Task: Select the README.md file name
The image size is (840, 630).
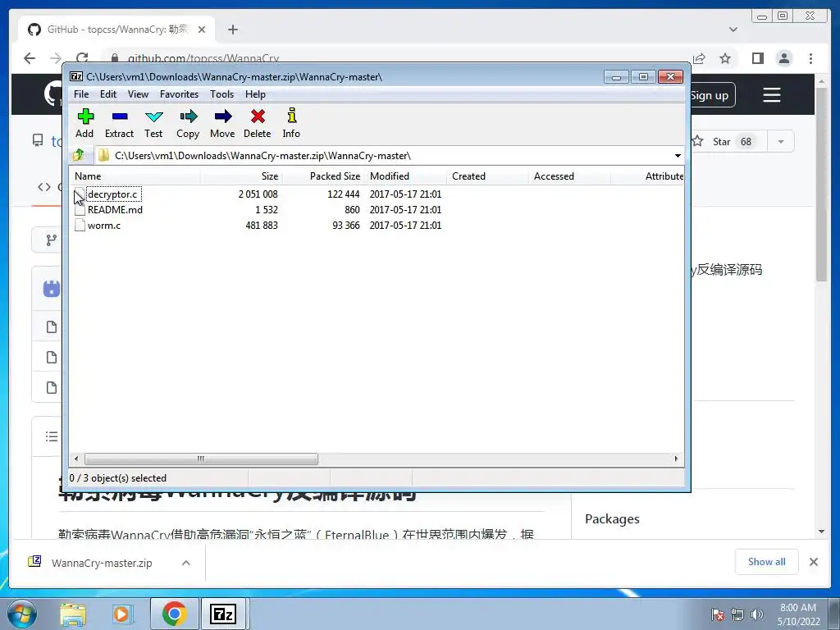Action: coord(115,210)
